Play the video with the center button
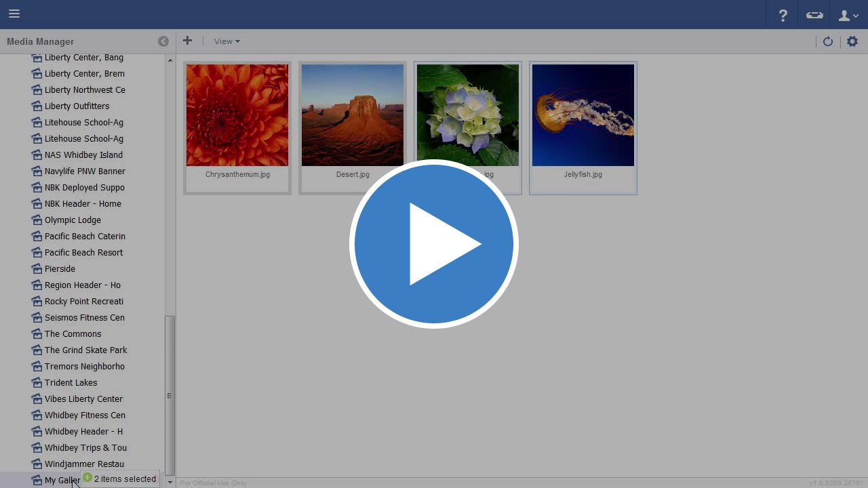This screenshot has height=488, width=868. (x=434, y=244)
